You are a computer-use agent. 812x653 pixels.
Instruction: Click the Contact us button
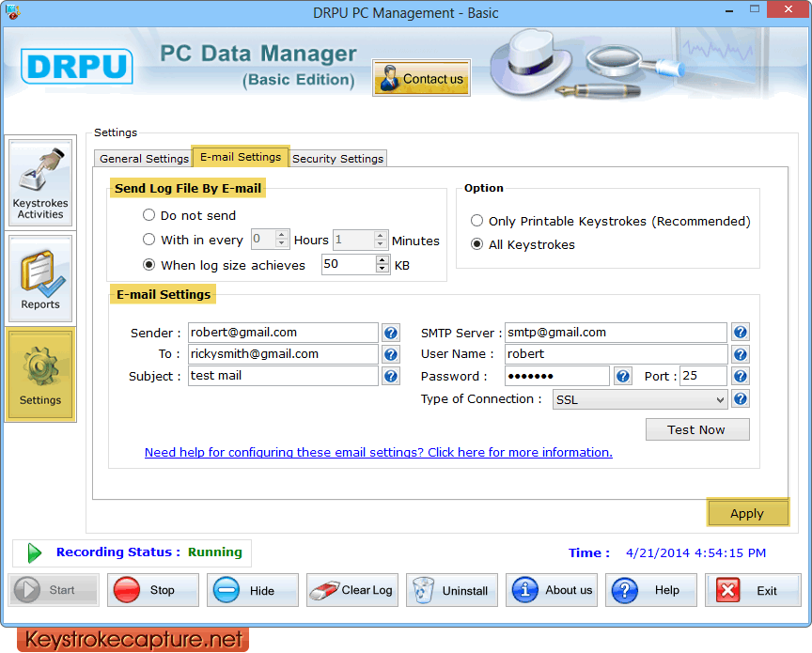[x=421, y=78]
